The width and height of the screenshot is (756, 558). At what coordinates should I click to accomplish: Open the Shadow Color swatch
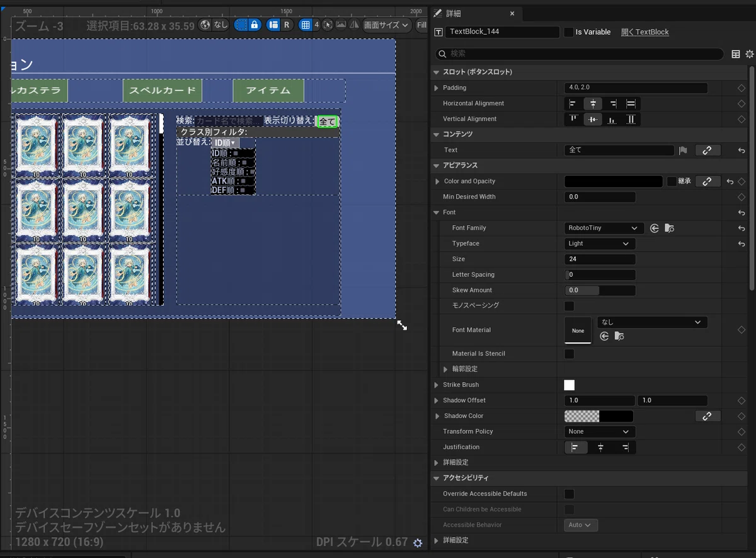[x=598, y=416]
